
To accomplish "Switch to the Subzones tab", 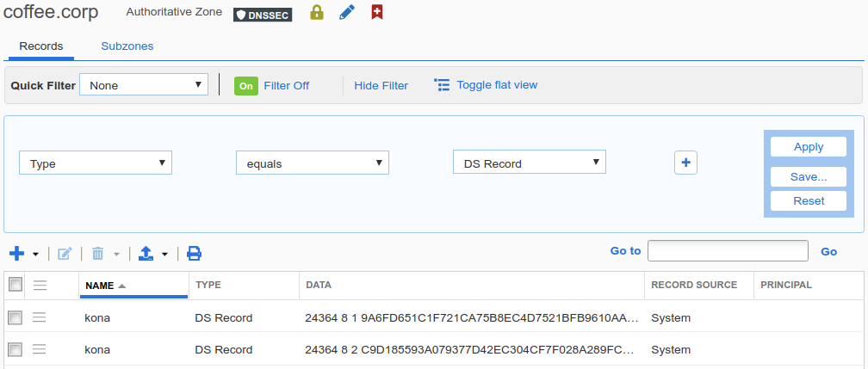I will 127,46.
